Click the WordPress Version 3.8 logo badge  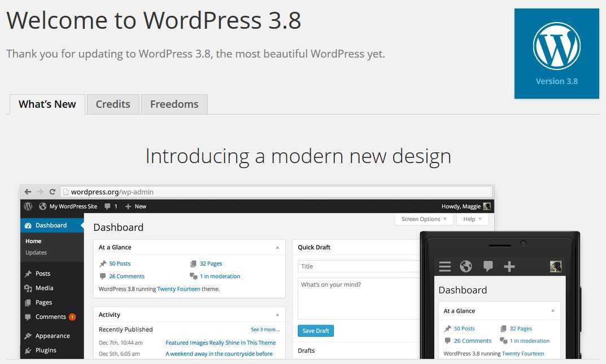coord(556,54)
